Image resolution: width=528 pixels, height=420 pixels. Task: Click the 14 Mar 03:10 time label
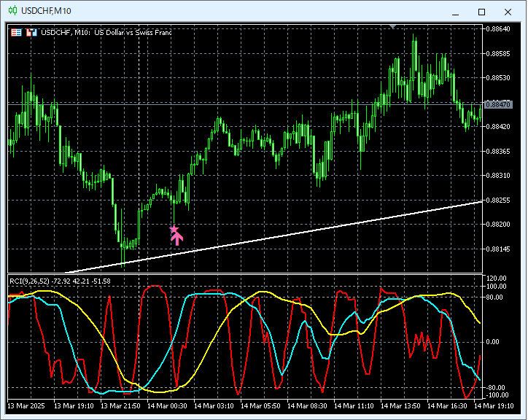click(214, 406)
